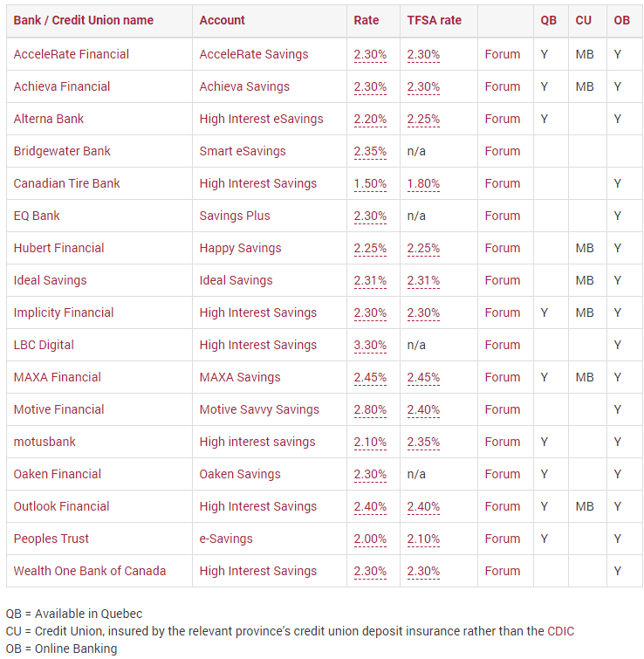Click Ideal Savings' 2.31% TFSA rate
The height and width of the screenshot is (659, 644).
(x=423, y=280)
